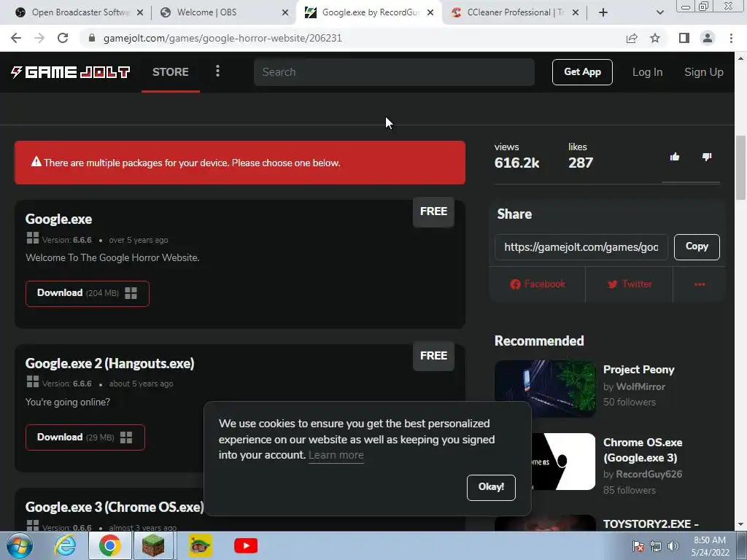Open TOYSTORY2.EXE recommended game link

click(651, 524)
